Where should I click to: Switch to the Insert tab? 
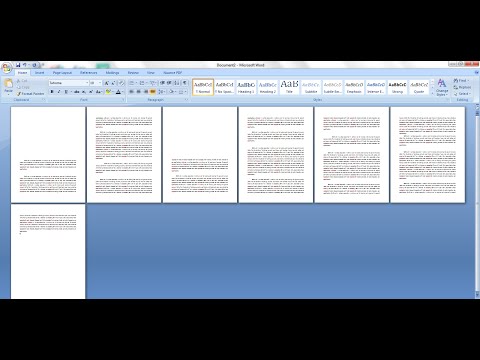[39, 72]
